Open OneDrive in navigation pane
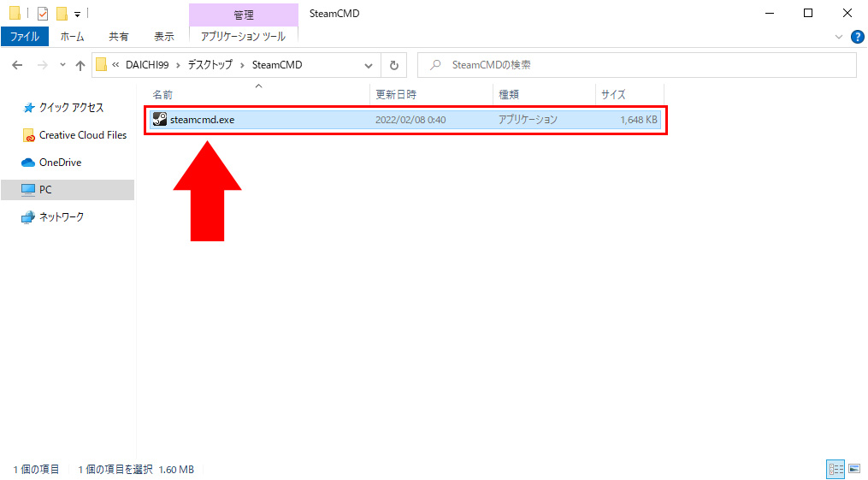The image size is (868, 480). [x=60, y=163]
